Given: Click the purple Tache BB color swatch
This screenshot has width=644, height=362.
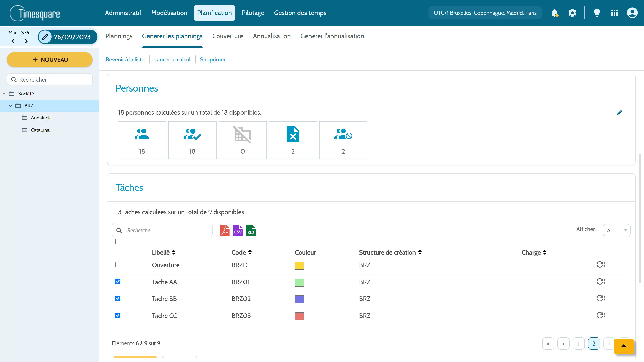Looking at the screenshot, I should (x=299, y=299).
